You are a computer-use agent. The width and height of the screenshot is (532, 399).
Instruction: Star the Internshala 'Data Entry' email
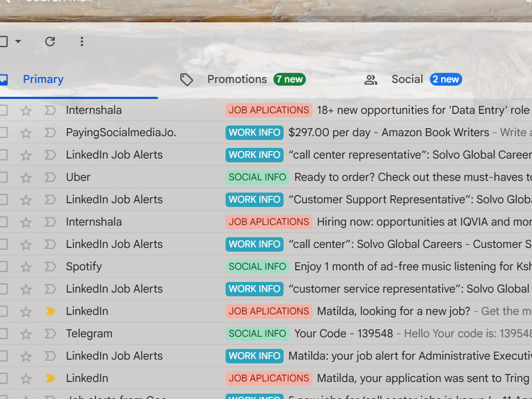[26, 111]
